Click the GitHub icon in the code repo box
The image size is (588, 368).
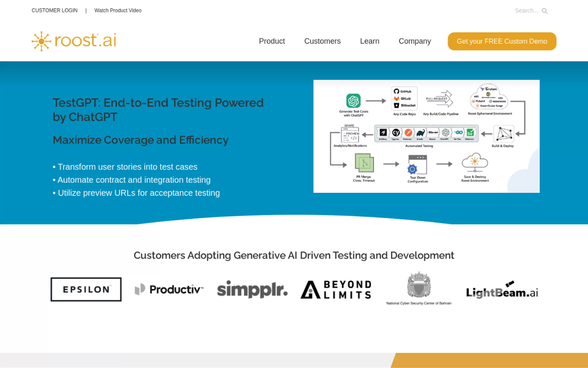397,91
